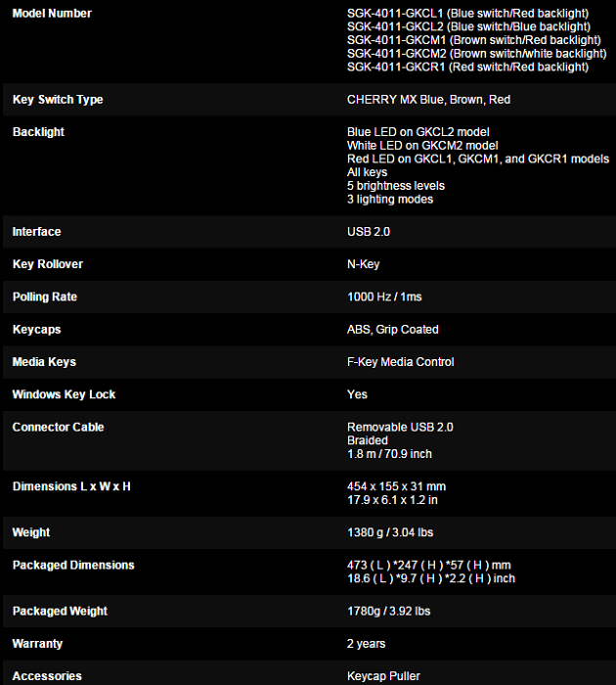Click the SGK-4011-GKCM2 Brown switch line

(477, 54)
